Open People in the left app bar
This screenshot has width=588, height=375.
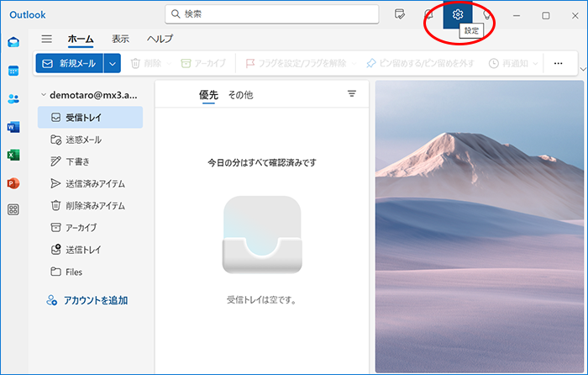point(13,98)
